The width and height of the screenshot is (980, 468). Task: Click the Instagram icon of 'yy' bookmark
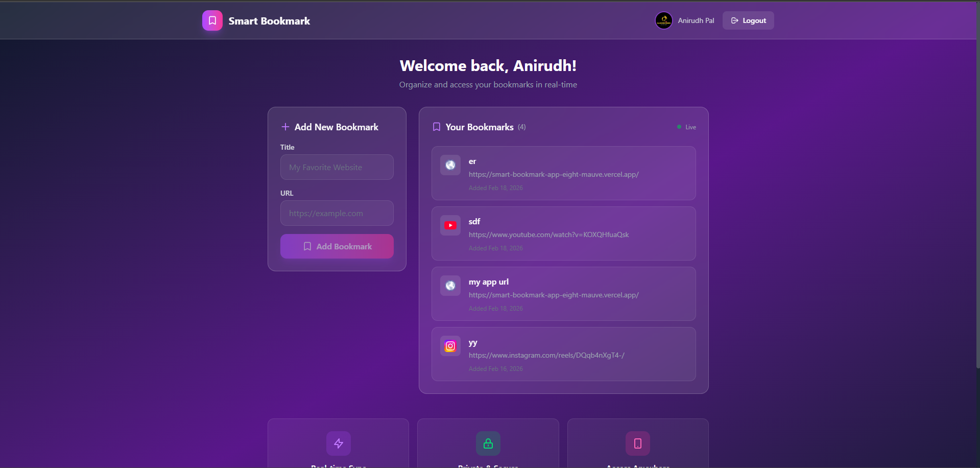[450, 346]
